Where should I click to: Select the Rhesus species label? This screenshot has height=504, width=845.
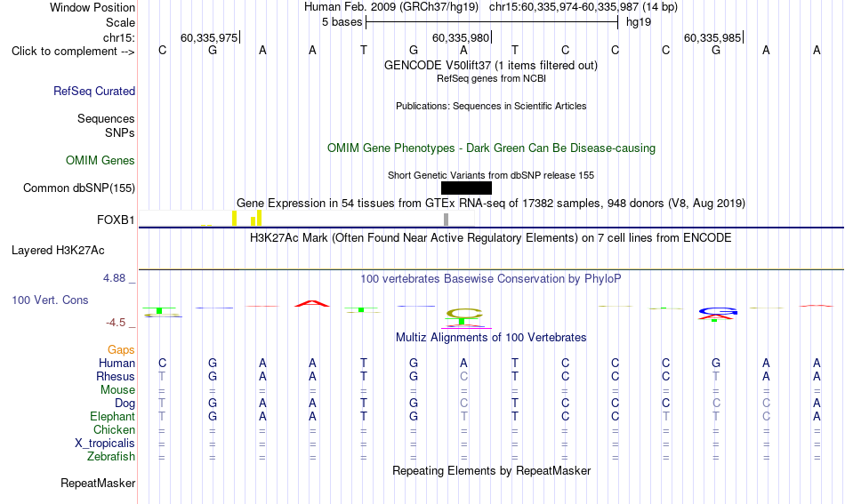(116, 376)
